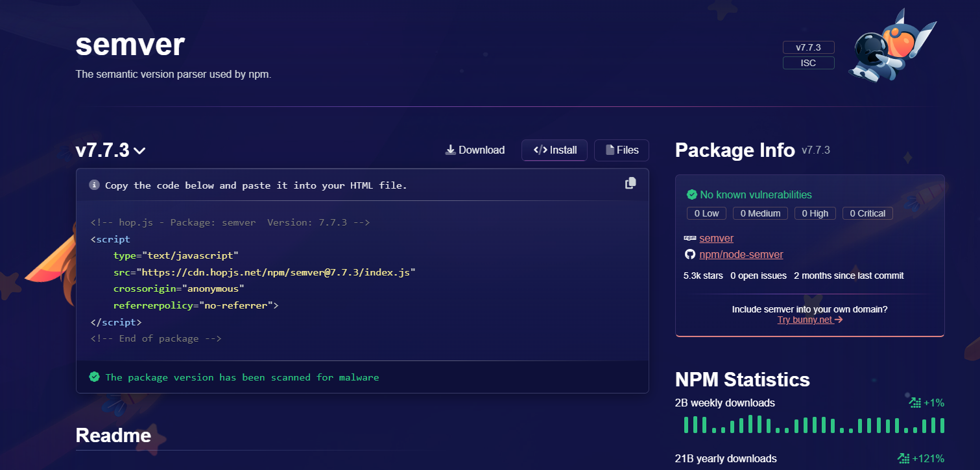This screenshot has width=980, height=470.
Task: Click the green malware-scan checkmark icon
Action: click(95, 377)
